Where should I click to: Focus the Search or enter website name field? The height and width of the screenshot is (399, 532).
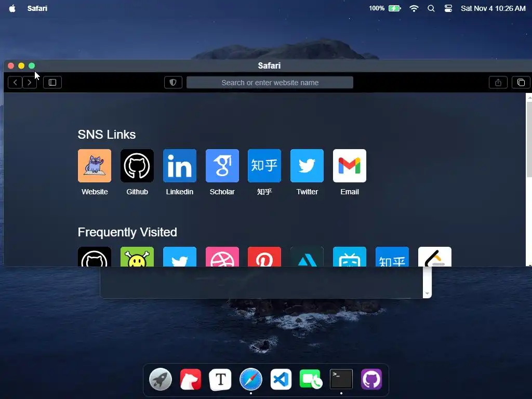click(x=270, y=83)
